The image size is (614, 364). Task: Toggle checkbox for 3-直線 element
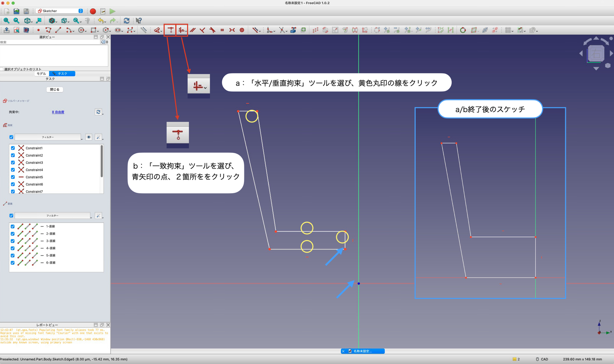pos(12,241)
